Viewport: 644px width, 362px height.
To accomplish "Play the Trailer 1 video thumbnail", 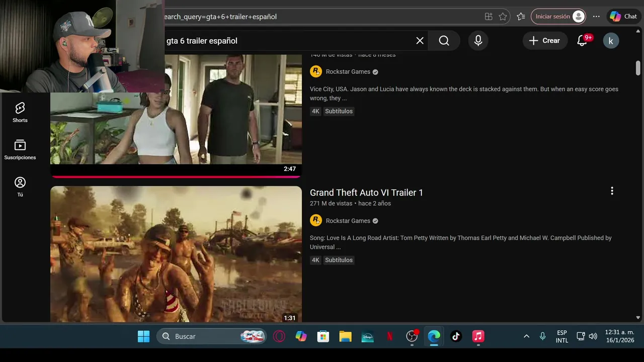I will click(x=176, y=254).
